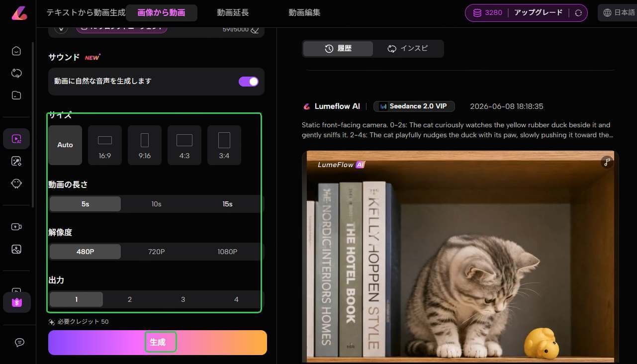
Task: Open the 履歴 history tab
Action: click(x=338, y=49)
